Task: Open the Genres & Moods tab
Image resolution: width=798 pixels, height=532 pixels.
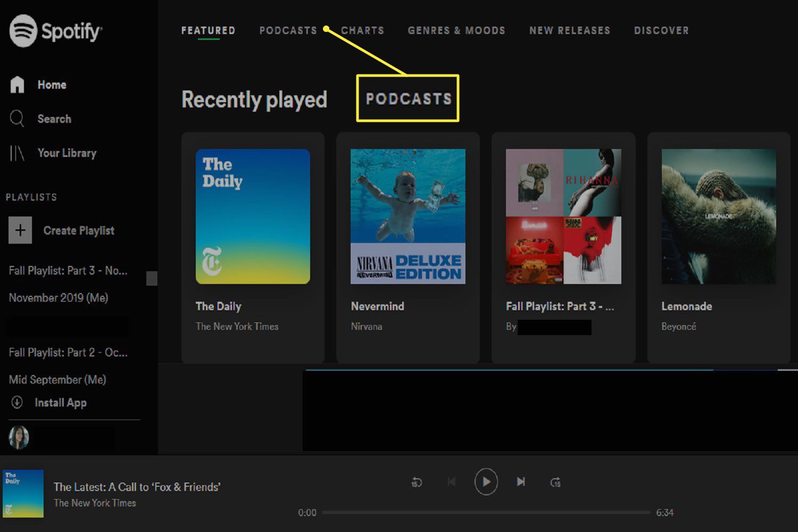Action: pyautogui.click(x=456, y=30)
